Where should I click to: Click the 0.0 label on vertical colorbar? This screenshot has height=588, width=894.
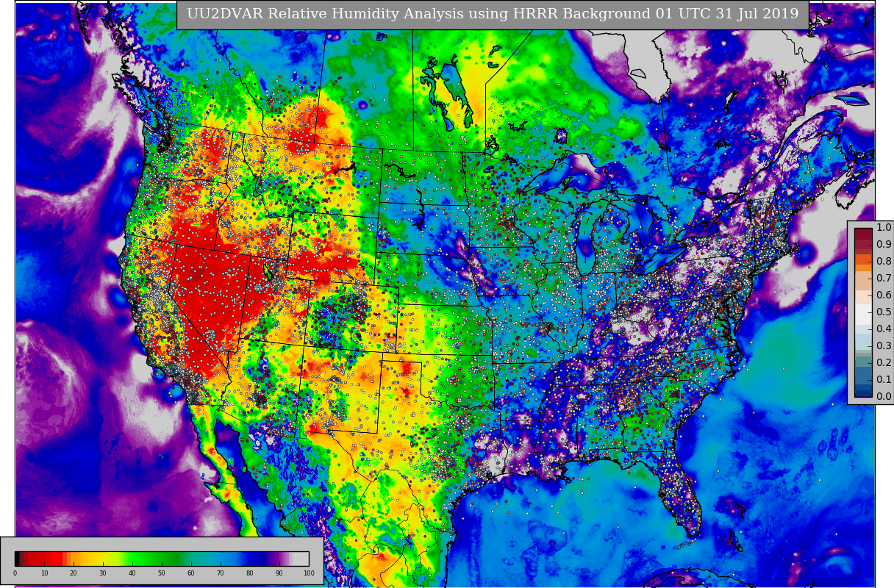(884, 396)
